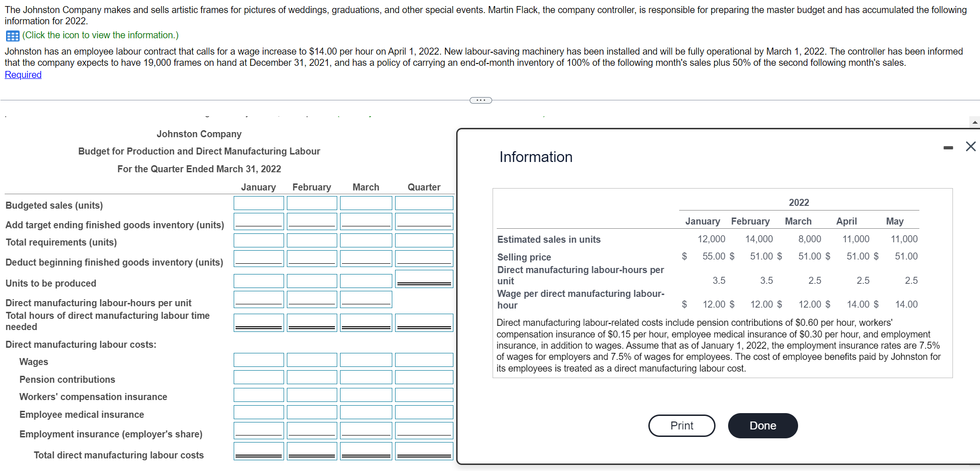Viewport: 980px width, 471px height.
Task: Select February total labour hours needed field
Action: click(x=312, y=323)
